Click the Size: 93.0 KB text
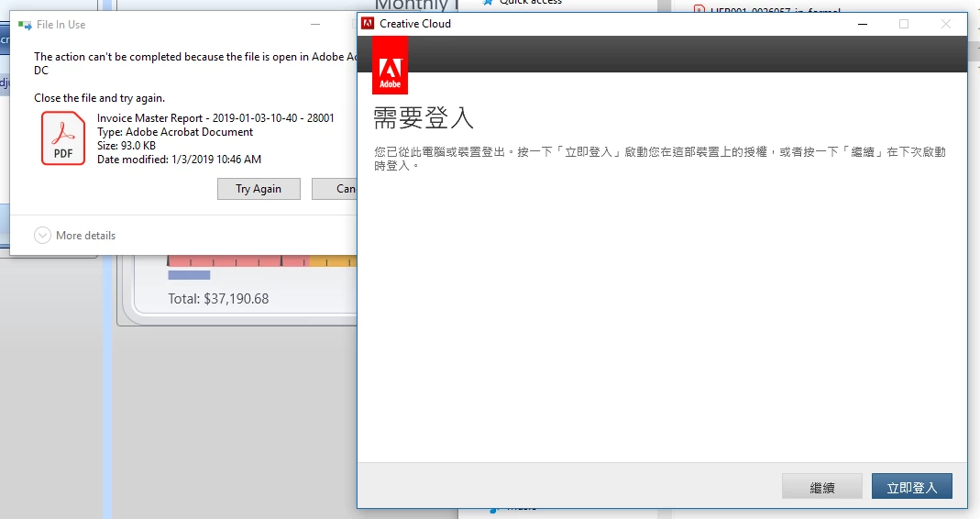The width and height of the screenshot is (980, 519). point(127,146)
